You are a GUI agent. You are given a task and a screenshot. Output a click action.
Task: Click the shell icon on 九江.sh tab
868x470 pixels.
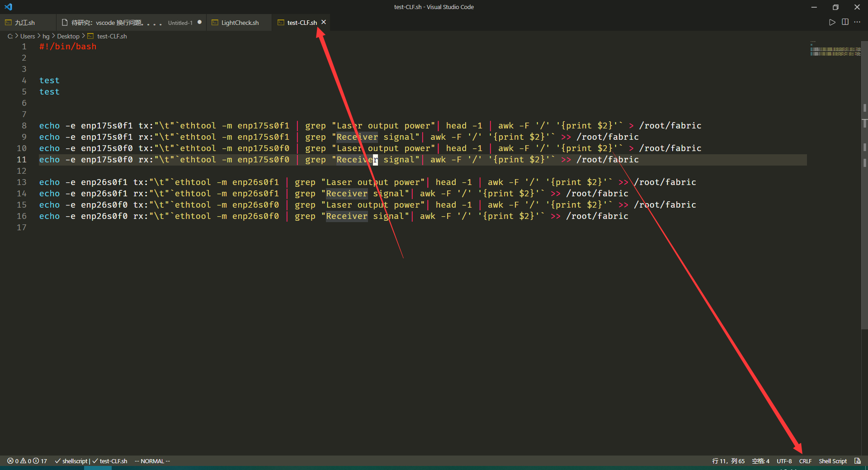tap(8, 23)
